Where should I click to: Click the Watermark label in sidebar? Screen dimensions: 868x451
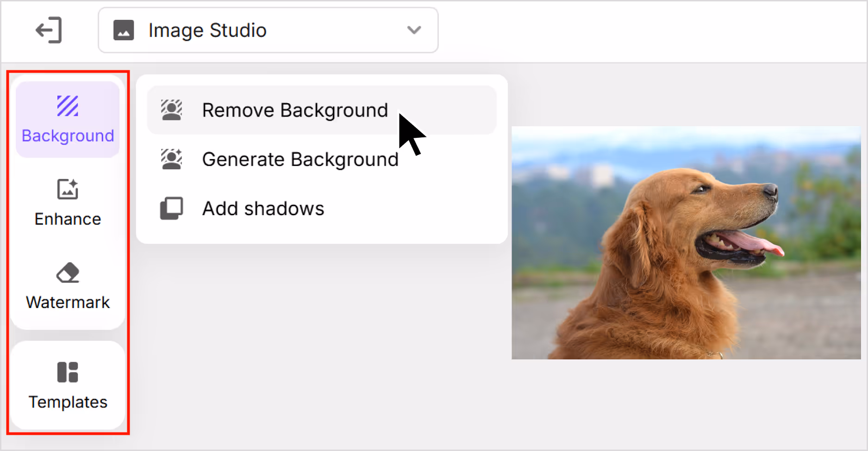click(x=68, y=302)
